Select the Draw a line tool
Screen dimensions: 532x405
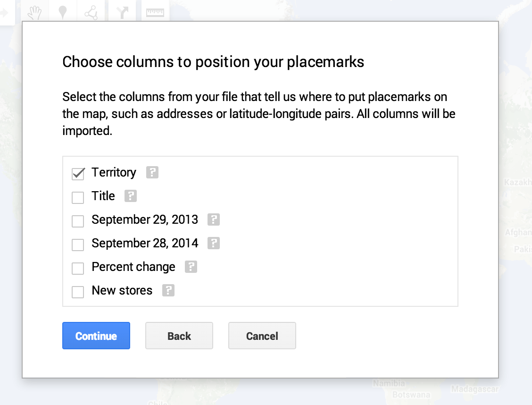point(91,9)
